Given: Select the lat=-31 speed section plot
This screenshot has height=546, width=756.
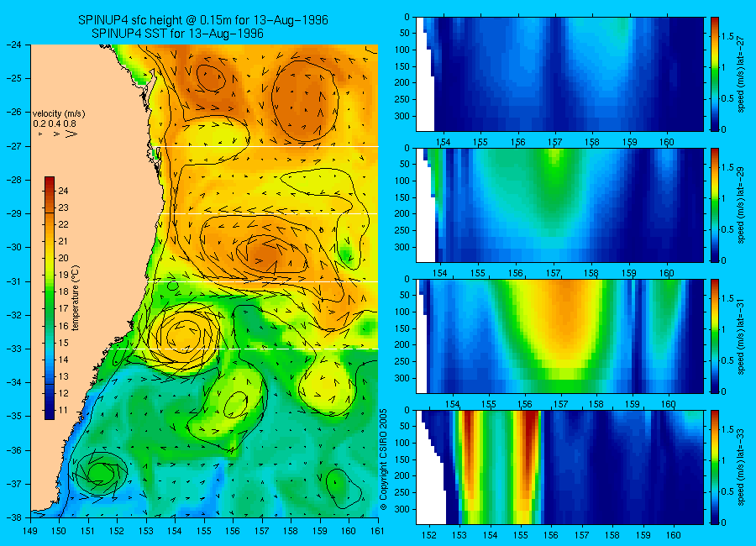Looking at the screenshot, I should [x=559, y=336].
